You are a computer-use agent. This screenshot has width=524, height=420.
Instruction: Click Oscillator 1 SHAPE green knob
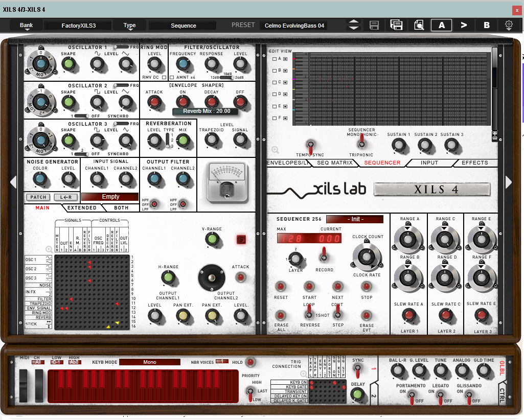coord(68,63)
